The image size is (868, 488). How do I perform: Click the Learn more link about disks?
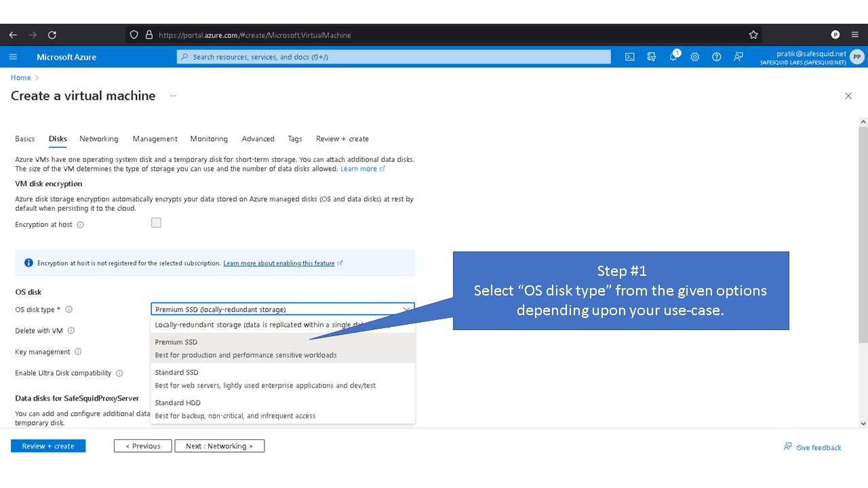[x=363, y=169]
